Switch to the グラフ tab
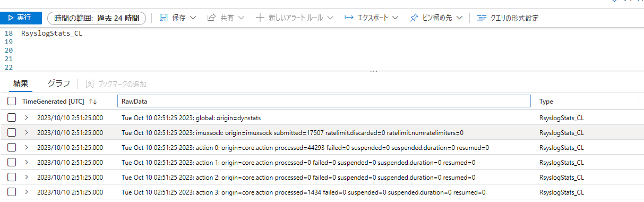 59,83
